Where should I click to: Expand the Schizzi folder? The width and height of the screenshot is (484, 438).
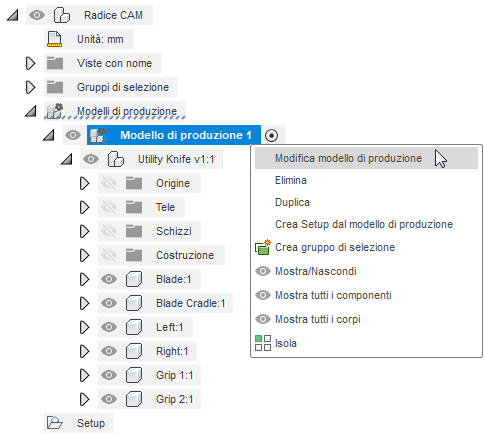84,231
